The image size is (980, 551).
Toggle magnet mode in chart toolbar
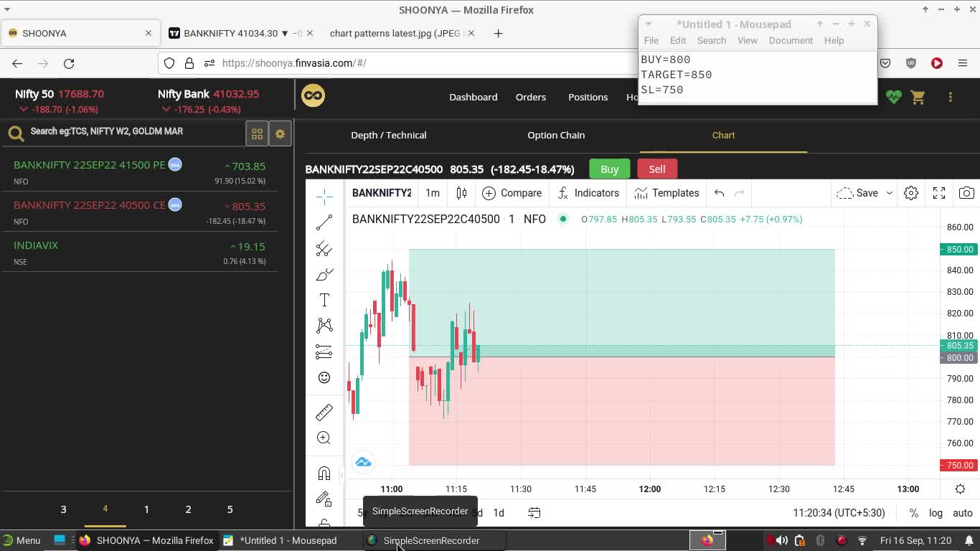click(x=324, y=474)
